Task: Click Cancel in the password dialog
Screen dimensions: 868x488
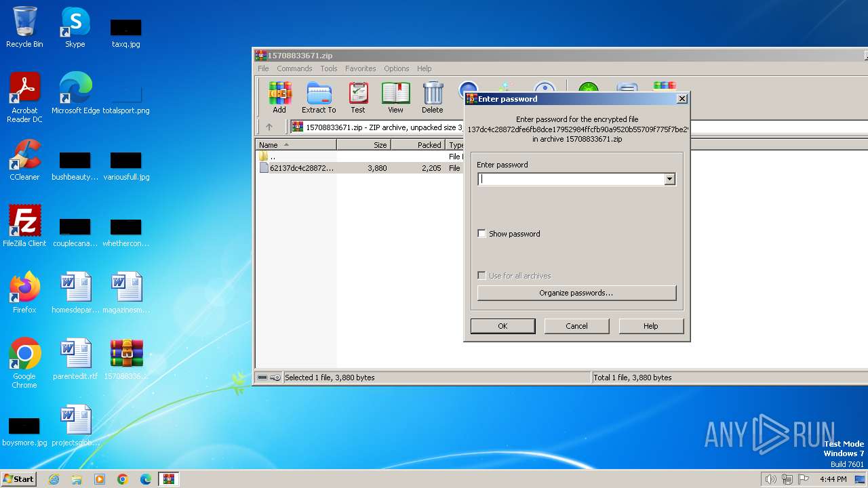Action: pyautogui.click(x=576, y=326)
